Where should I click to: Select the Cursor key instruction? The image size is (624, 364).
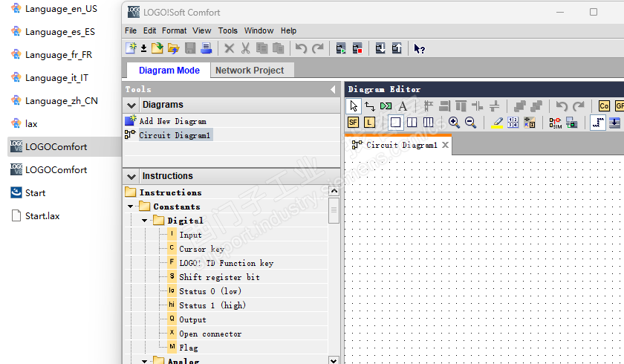201,249
